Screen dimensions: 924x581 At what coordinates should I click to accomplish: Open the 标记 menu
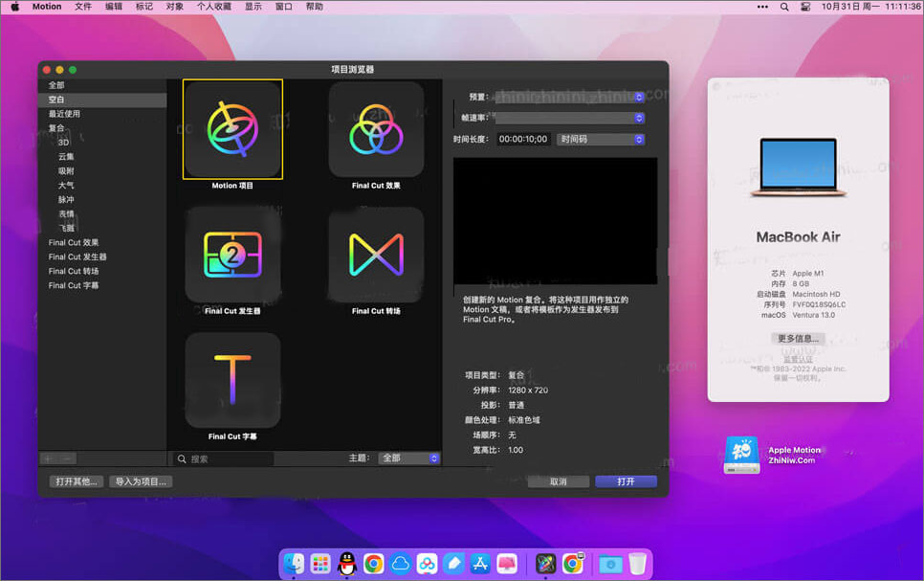[144, 7]
